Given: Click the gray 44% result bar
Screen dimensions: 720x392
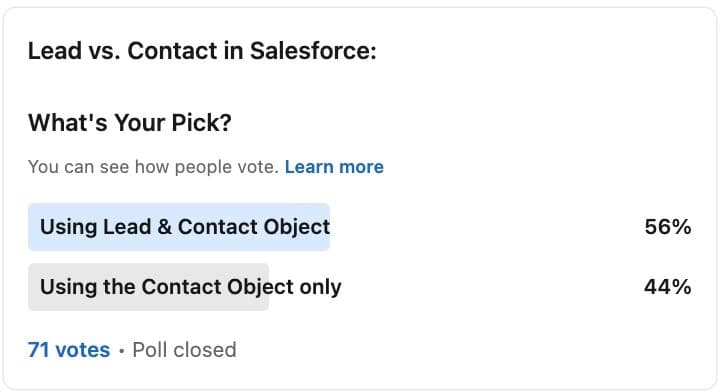Looking at the screenshot, I should click(148, 287).
